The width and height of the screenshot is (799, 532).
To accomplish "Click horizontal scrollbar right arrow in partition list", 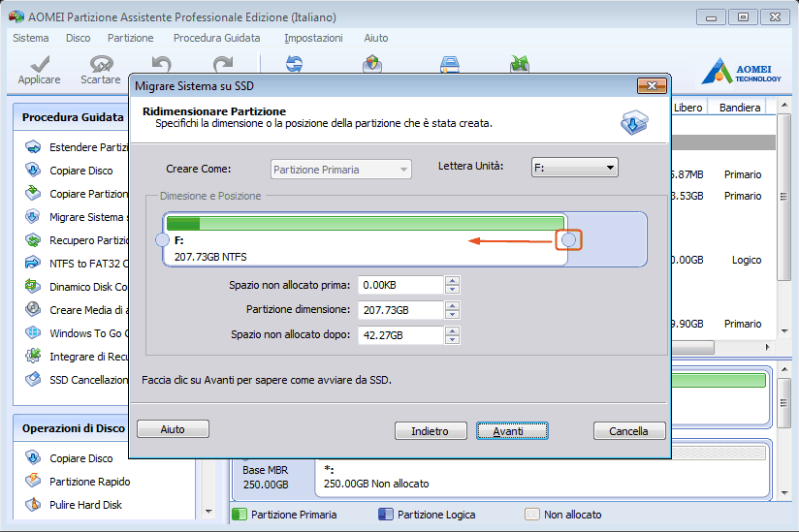I will coord(768,347).
